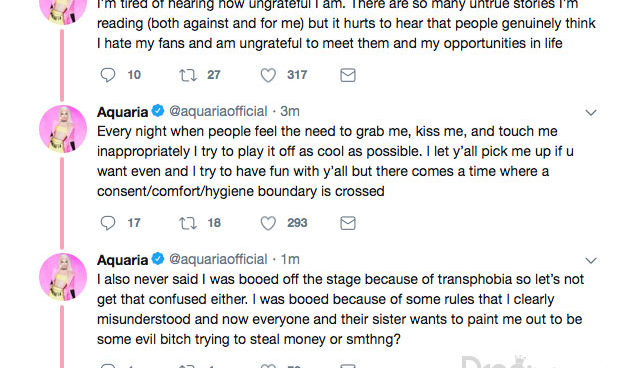This screenshot has height=368, width=637.
Task: Retweet the tweet with 27 retweets
Action: [x=188, y=75]
